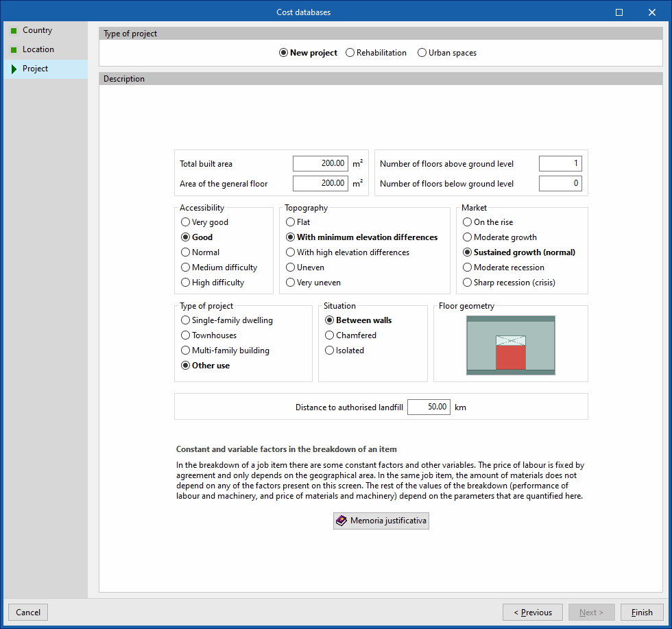Select New project type
Viewport: 672px width, 629px height.
[308, 53]
